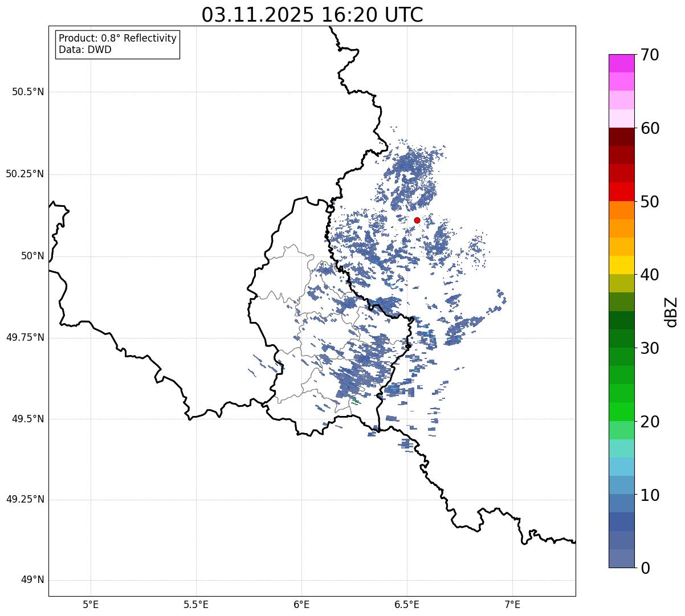The height and width of the screenshot is (616, 685).
Task: Click the colorbar tick label 60
Action: [x=650, y=128]
